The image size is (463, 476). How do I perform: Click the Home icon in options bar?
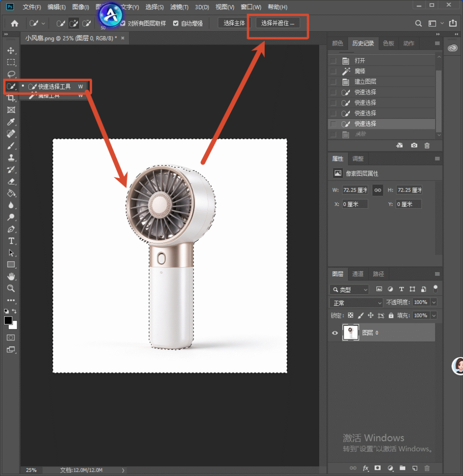(14, 23)
